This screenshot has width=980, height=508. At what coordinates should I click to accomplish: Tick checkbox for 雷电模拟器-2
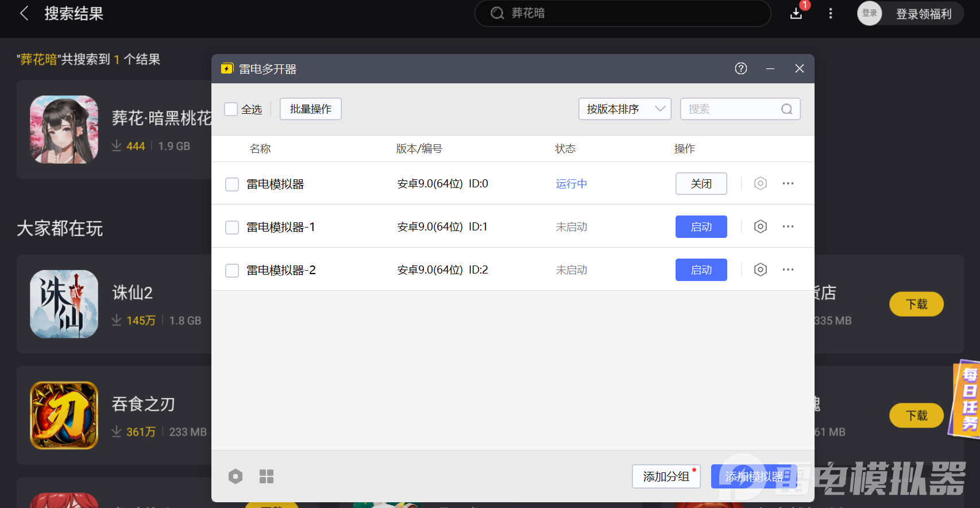point(232,270)
